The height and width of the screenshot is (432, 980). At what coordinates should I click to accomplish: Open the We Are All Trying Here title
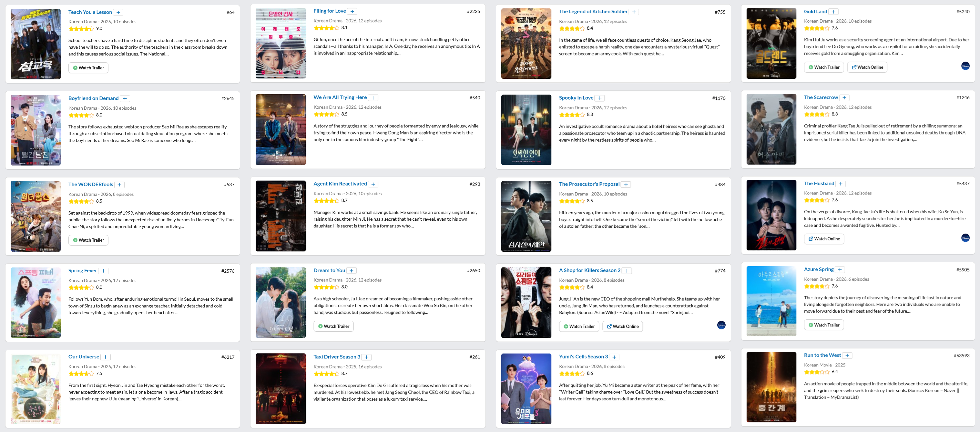point(340,98)
